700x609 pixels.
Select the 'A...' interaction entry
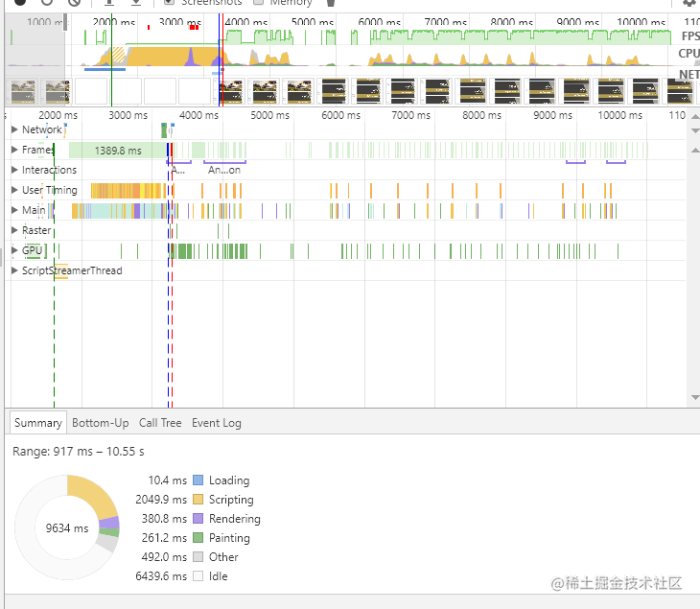point(178,170)
